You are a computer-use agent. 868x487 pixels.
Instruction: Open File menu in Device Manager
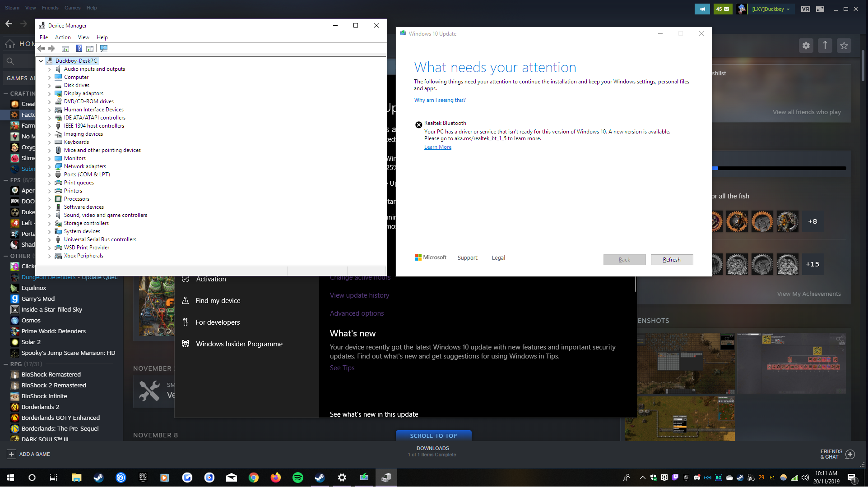coord(44,37)
